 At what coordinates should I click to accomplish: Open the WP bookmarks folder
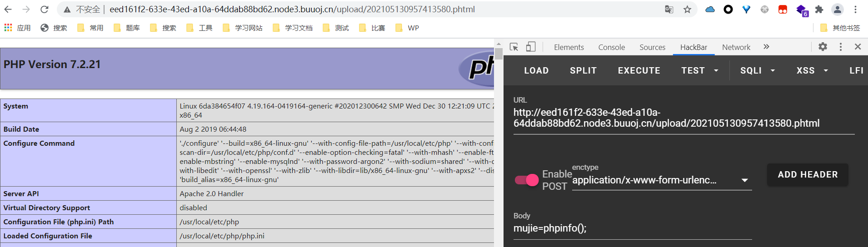tap(407, 28)
